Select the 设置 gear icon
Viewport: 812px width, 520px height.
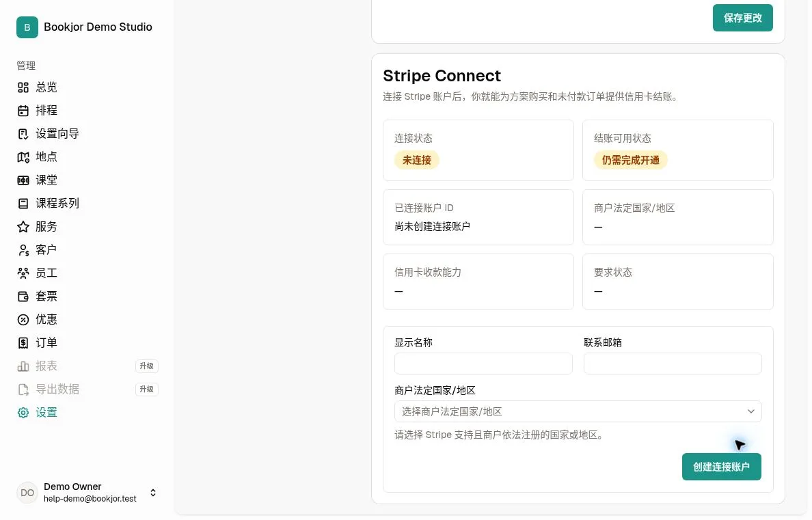[23, 413]
